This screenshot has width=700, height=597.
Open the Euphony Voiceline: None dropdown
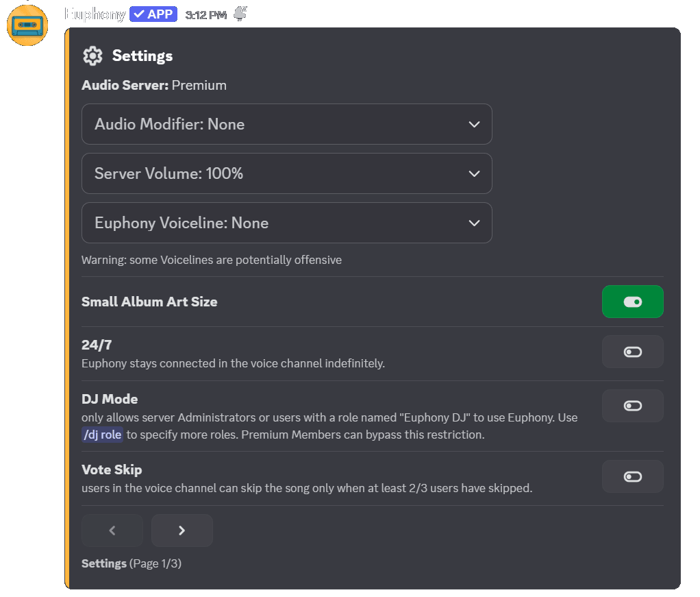point(286,223)
